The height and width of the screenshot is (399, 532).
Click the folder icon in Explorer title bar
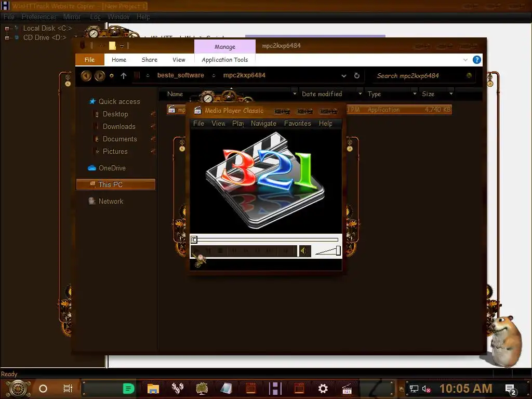112,46
